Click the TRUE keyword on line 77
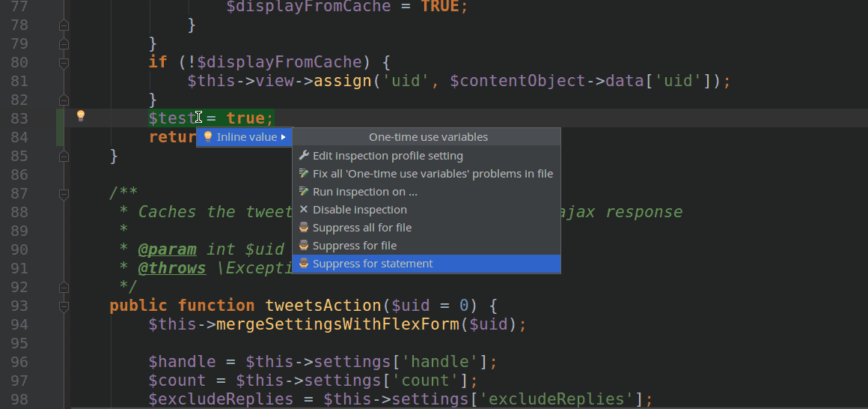Viewport: 868px width, 409px height. point(439,7)
